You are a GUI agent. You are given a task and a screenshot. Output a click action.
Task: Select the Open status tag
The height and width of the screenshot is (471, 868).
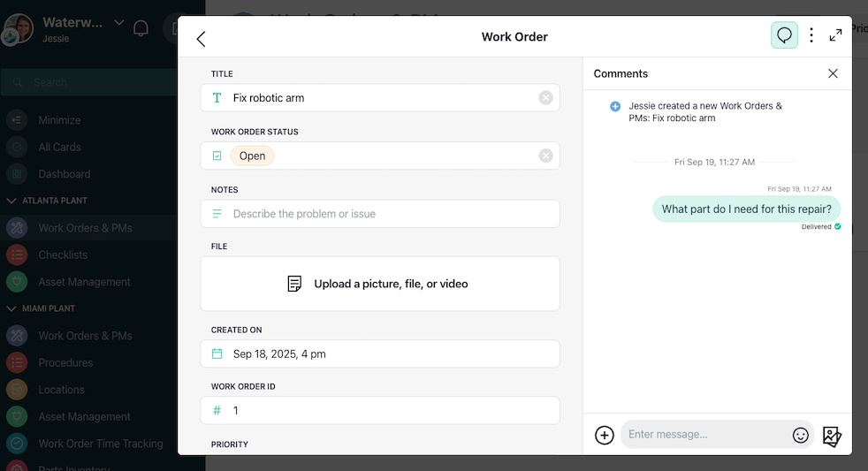click(252, 156)
